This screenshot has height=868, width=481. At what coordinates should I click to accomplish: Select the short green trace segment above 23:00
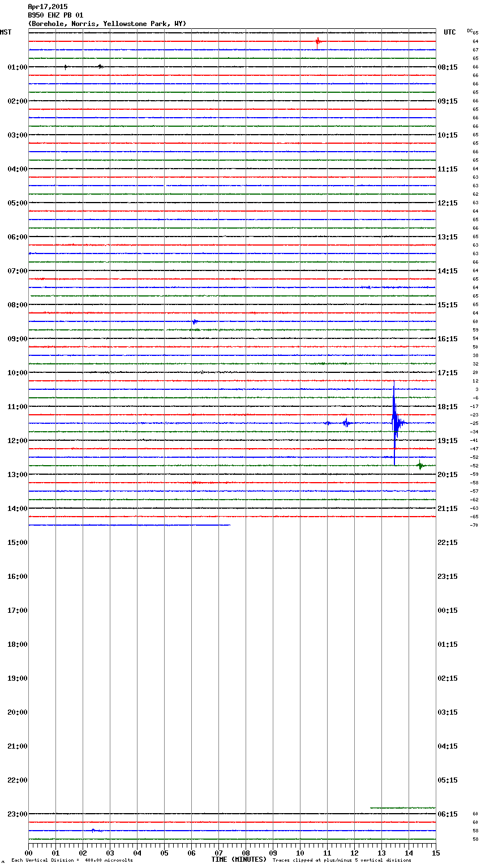point(403,808)
